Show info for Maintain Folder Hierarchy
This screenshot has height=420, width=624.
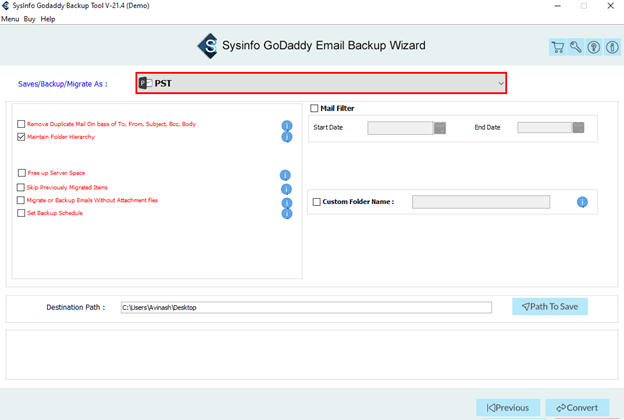coord(287,137)
